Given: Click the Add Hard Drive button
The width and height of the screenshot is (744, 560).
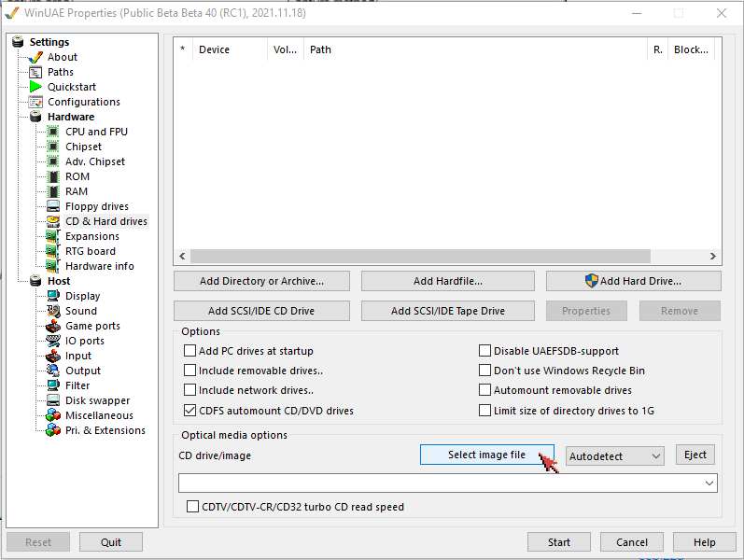Looking at the screenshot, I should pos(634,281).
